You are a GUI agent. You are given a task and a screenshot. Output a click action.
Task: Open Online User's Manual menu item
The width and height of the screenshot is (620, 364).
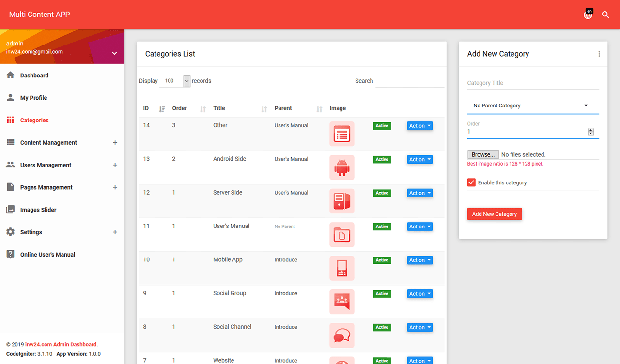pos(47,254)
